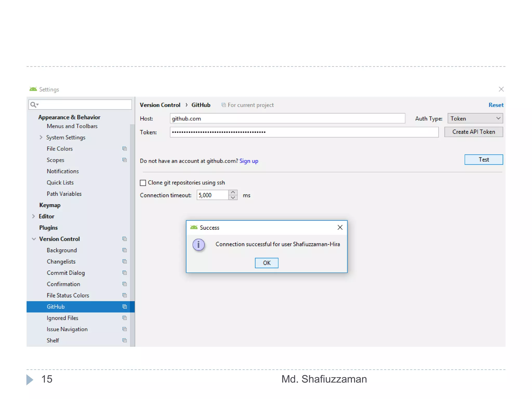This screenshot has height=399, width=532.
Task: Select Keymap in settings sidebar
Action: pos(50,205)
